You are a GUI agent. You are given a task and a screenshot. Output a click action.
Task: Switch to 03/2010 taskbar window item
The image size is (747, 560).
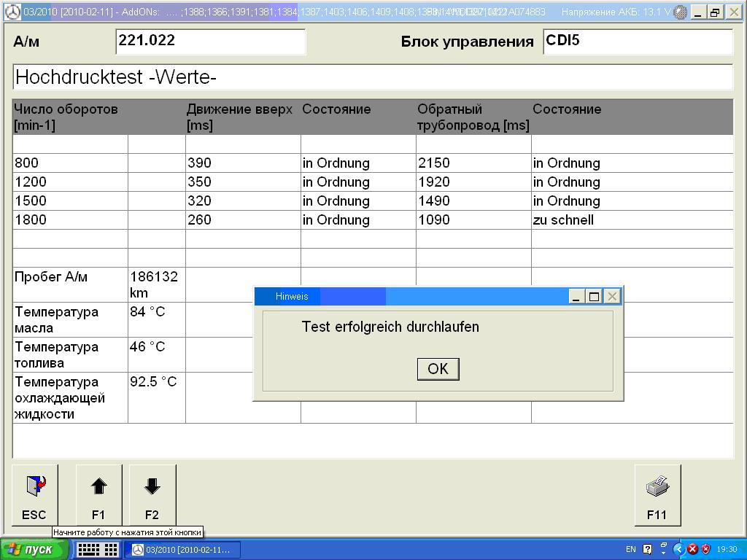click(x=182, y=549)
